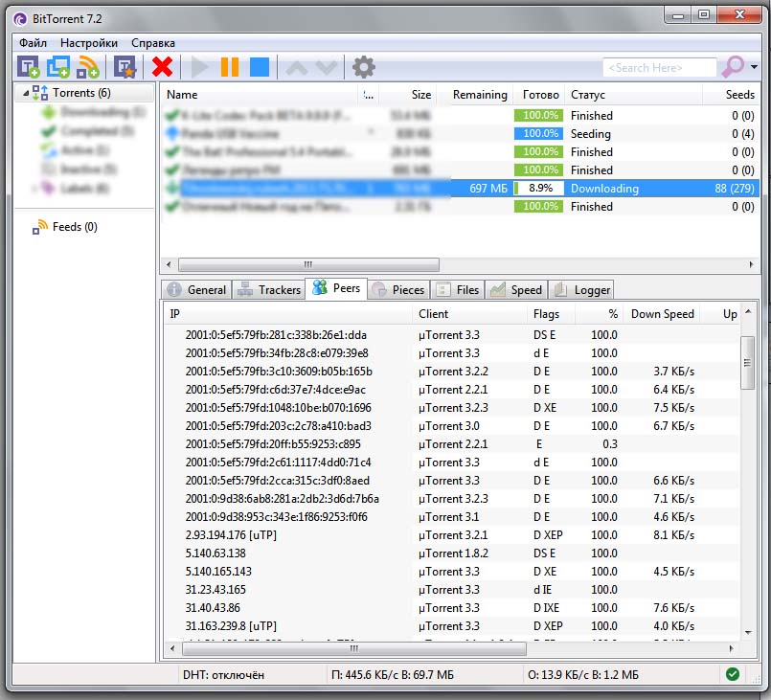Image resolution: width=771 pixels, height=700 pixels.
Task: Click the Add Torrent toolbar icon
Action: [28, 67]
